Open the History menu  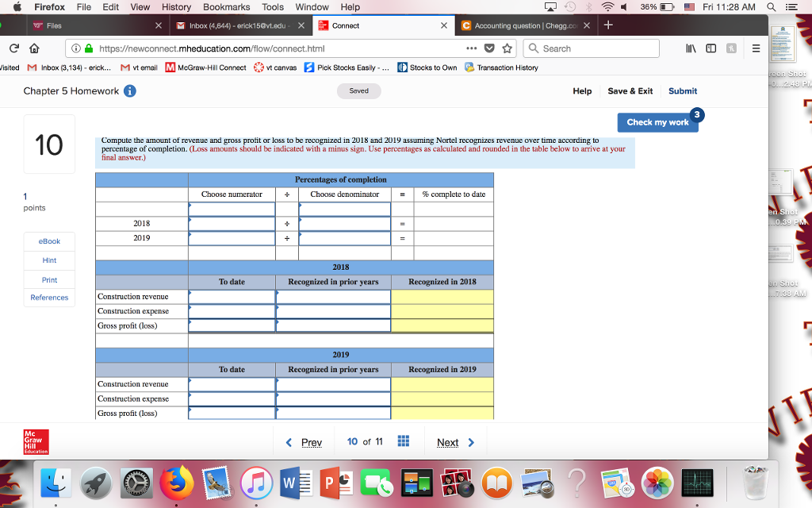pyautogui.click(x=176, y=6)
